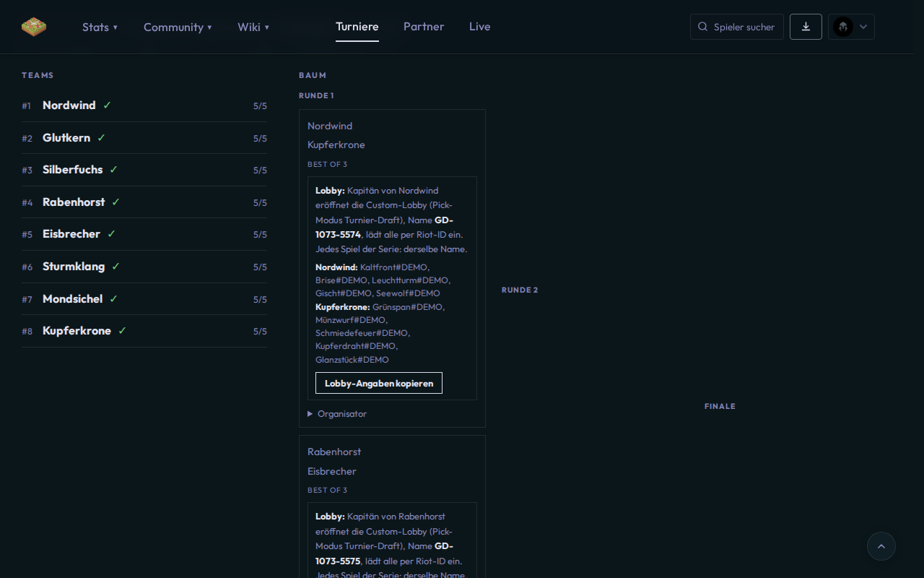
Task: Click the scroll-to-top arrow button
Action: click(x=881, y=546)
